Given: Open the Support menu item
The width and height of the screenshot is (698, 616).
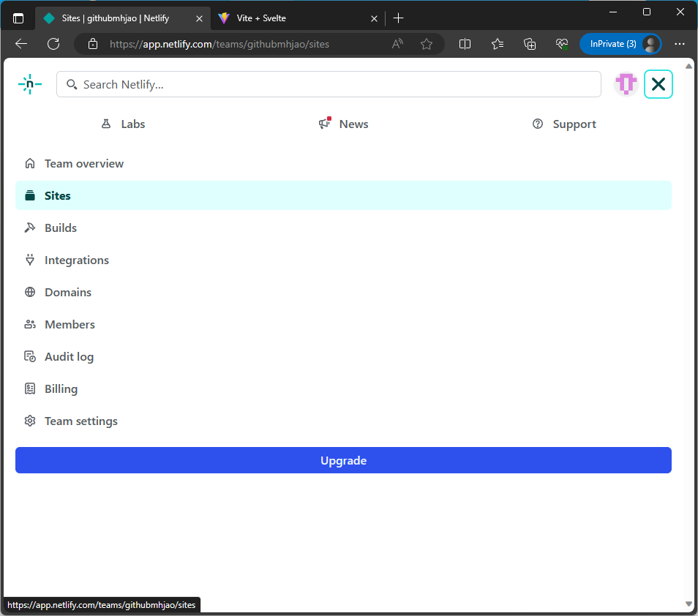Looking at the screenshot, I should [x=564, y=124].
